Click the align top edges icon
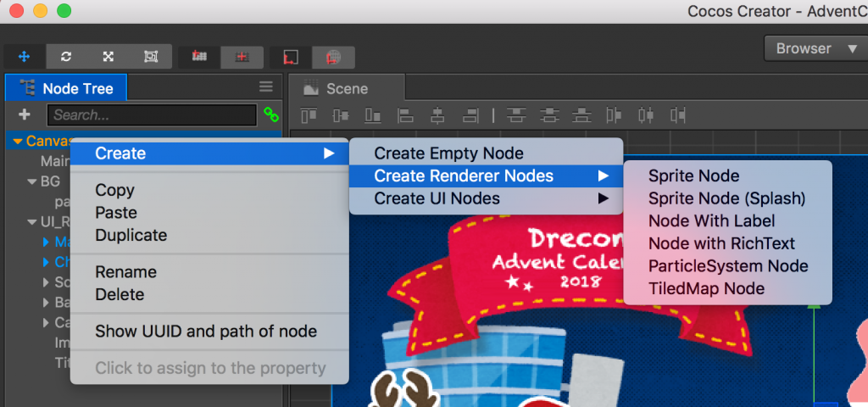The image size is (868, 407). 309,114
